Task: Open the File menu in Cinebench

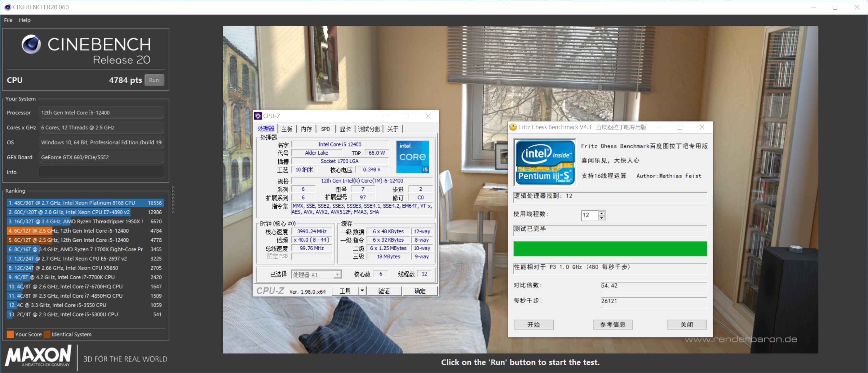Action: pos(7,20)
